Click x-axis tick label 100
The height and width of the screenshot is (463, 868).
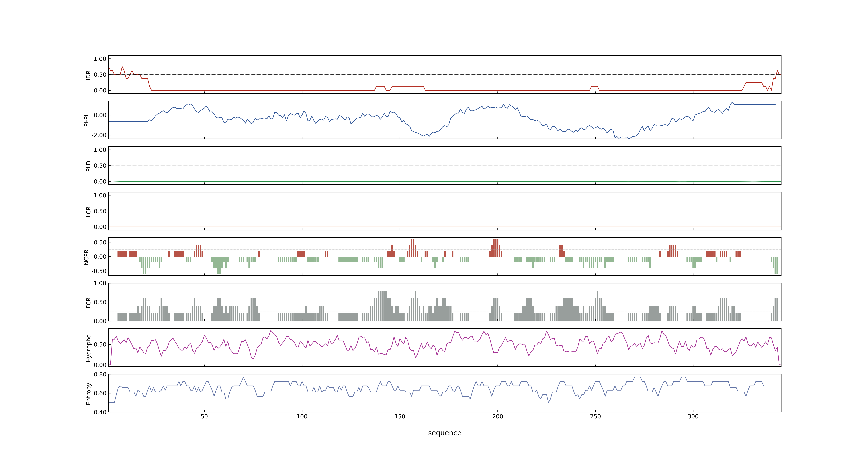(302, 416)
